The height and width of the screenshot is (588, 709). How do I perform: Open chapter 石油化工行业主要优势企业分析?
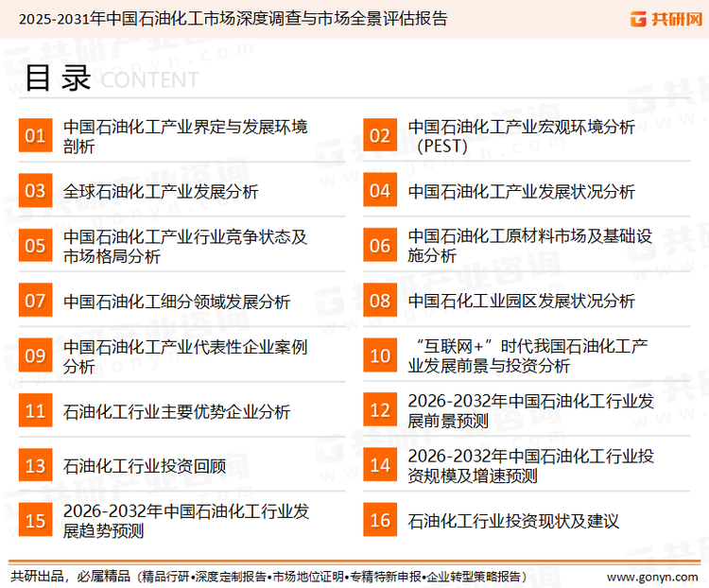point(177,411)
